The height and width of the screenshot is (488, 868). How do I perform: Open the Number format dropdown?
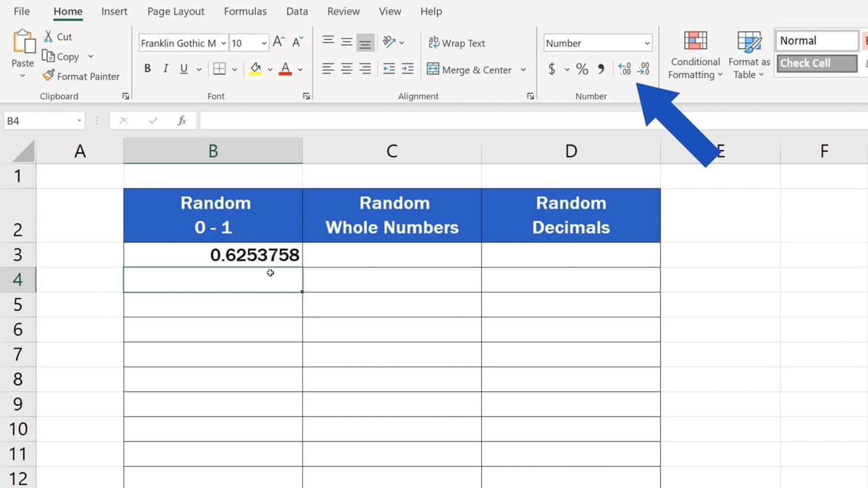pos(648,43)
